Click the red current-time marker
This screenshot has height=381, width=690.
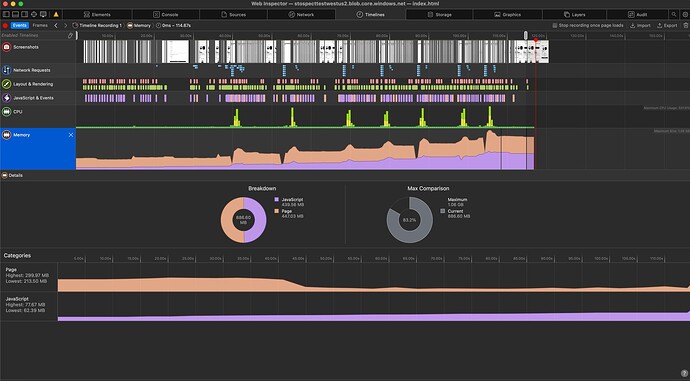pyautogui.click(x=536, y=40)
